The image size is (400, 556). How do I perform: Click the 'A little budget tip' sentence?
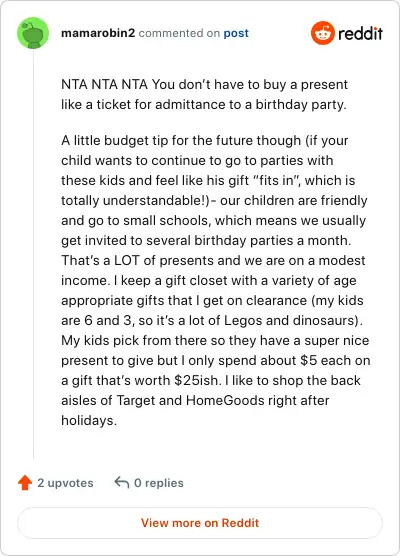tap(205, 140)
